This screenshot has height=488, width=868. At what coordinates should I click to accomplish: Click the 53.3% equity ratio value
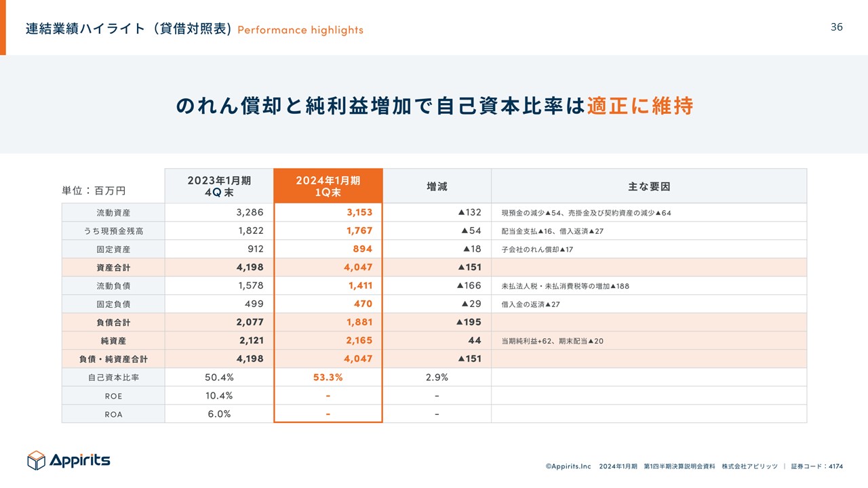pos(328,378)
